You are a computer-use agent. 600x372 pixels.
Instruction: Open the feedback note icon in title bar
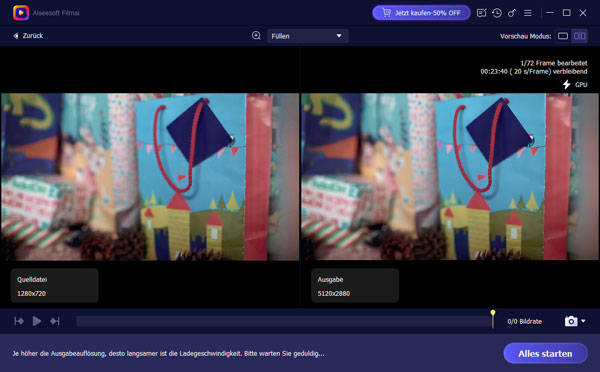(x=481, y=13)
